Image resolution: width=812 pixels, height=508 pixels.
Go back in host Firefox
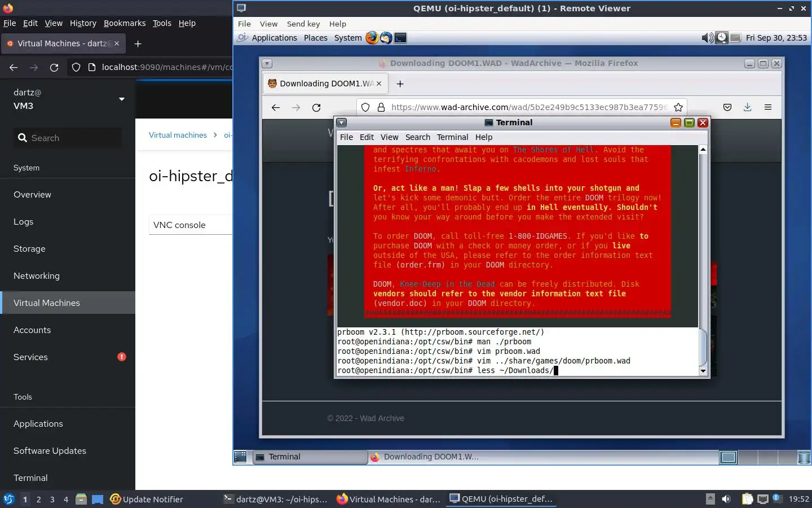pyautogui.click(x=14, y=67)
